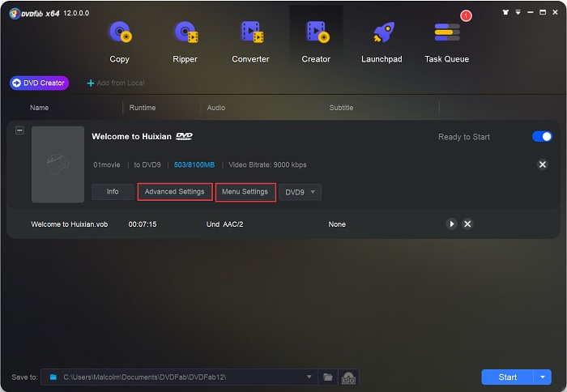The height and width of the screenshot is (392, 567).
Task: Choose the output folder icon
Action: tap(327, 377)
